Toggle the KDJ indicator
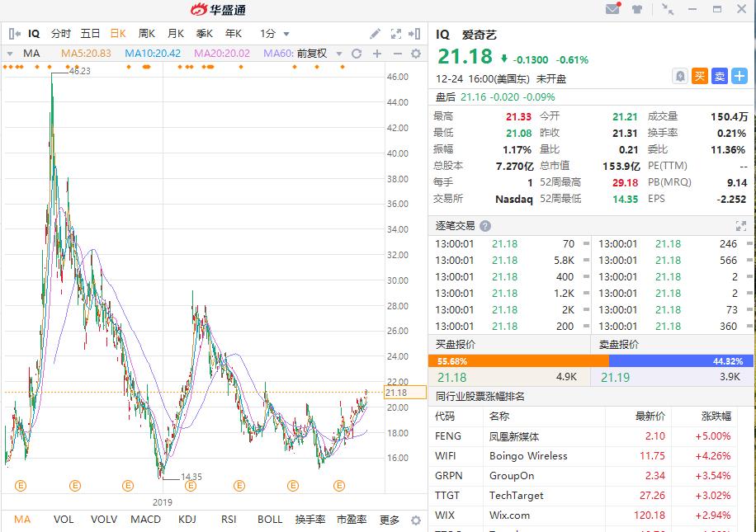This screenshot has height=532, width=756. tap(187, 520)
